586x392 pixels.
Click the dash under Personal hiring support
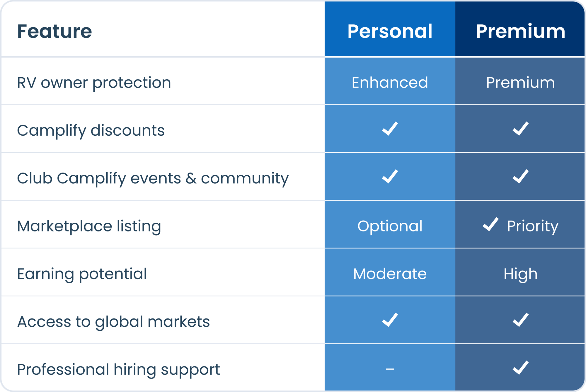click(x=390, y=369)
